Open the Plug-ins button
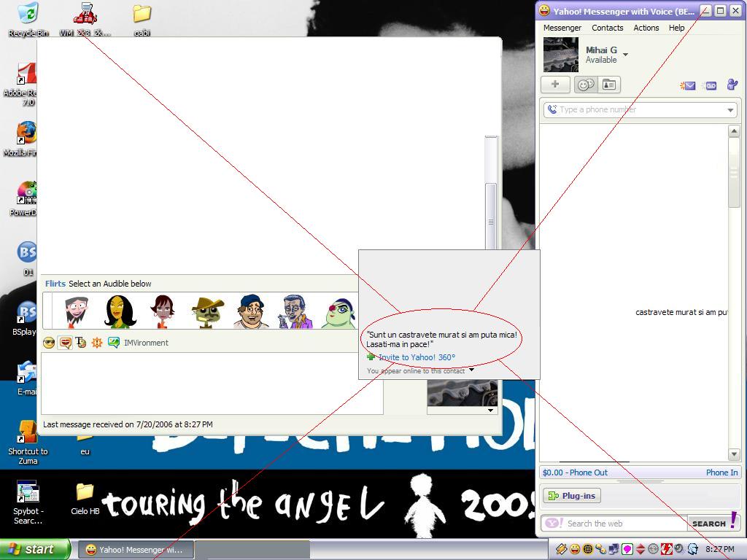Image resolution: width=747 pixels, height=560 pixels. (x=572, y=496)
